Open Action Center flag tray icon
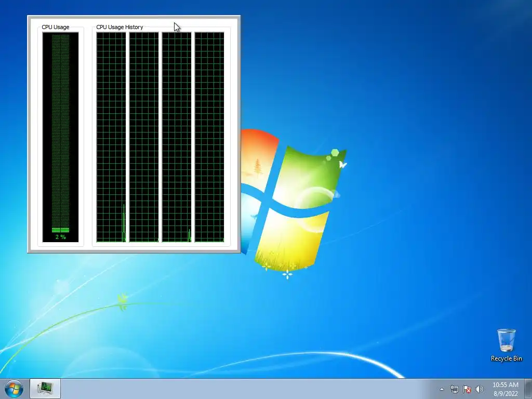The image size is (532, 399). (x=467, y=389)
